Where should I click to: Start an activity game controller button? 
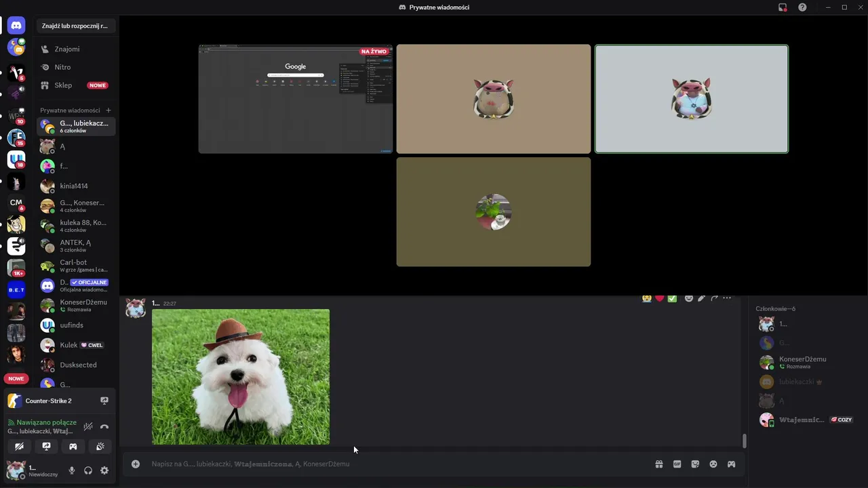(x=73, y=446)
